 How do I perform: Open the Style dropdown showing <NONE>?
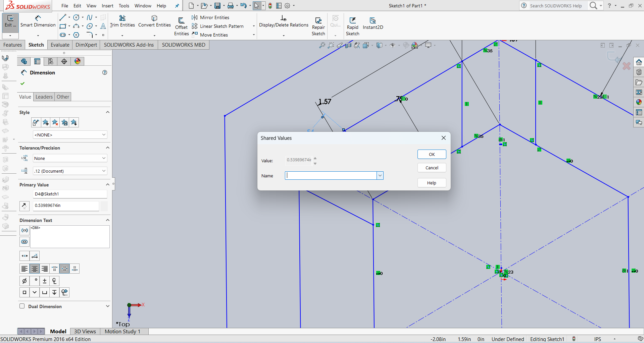point(70,135)
